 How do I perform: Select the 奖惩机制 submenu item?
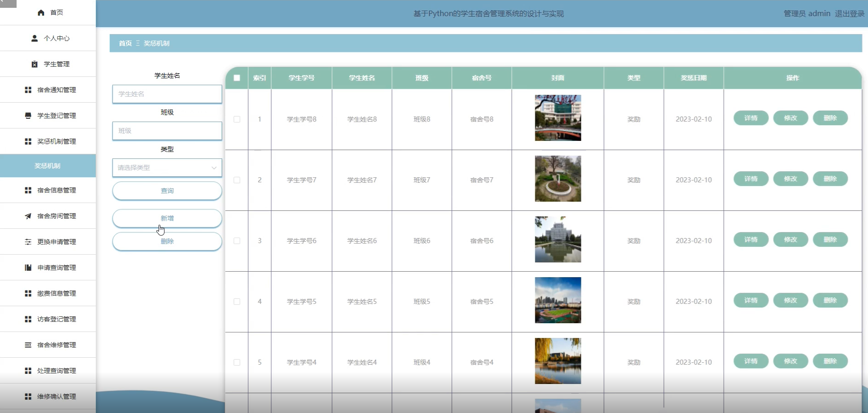click(x=48, y=166)
